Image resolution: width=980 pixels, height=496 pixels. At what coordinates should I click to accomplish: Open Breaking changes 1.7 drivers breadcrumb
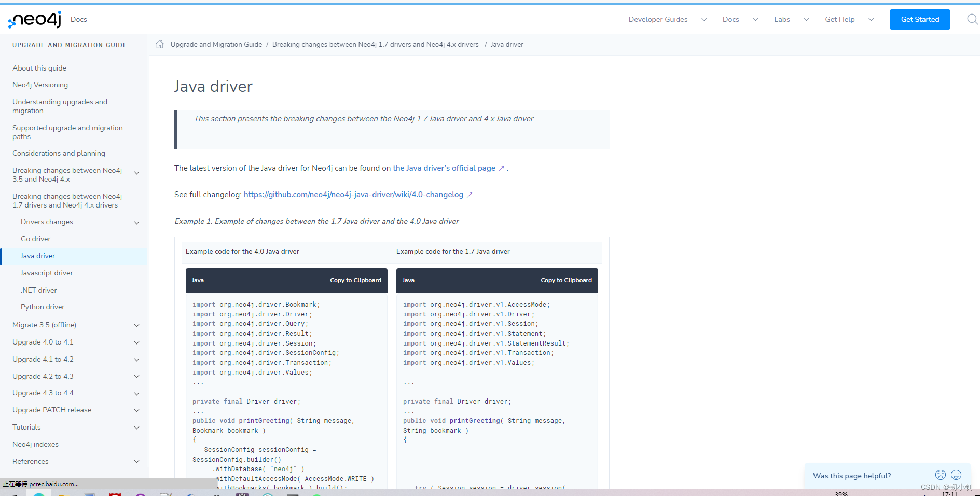(x=376, y=44)
